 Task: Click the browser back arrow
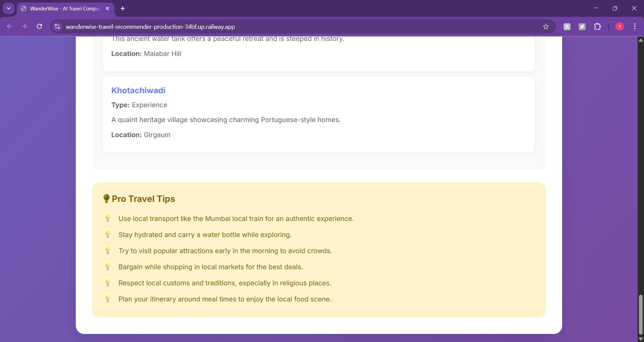[x=9, y=26]
